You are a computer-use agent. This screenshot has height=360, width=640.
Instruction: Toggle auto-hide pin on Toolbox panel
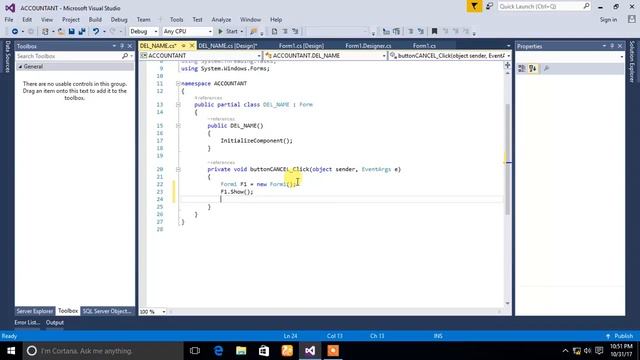pos(122,46)
